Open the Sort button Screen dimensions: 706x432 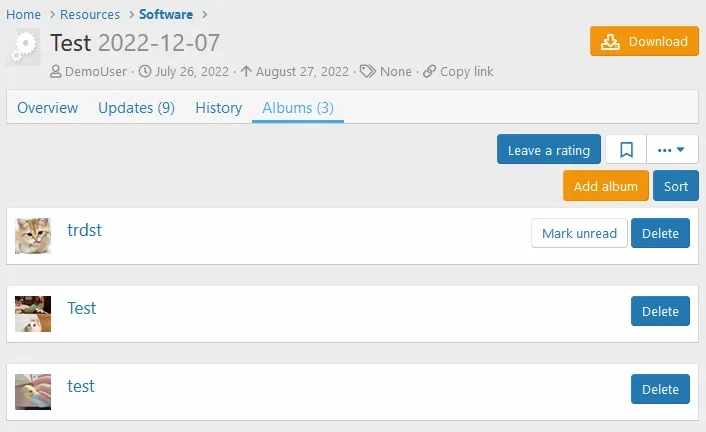pyautogui.click(x=676, y=186)
